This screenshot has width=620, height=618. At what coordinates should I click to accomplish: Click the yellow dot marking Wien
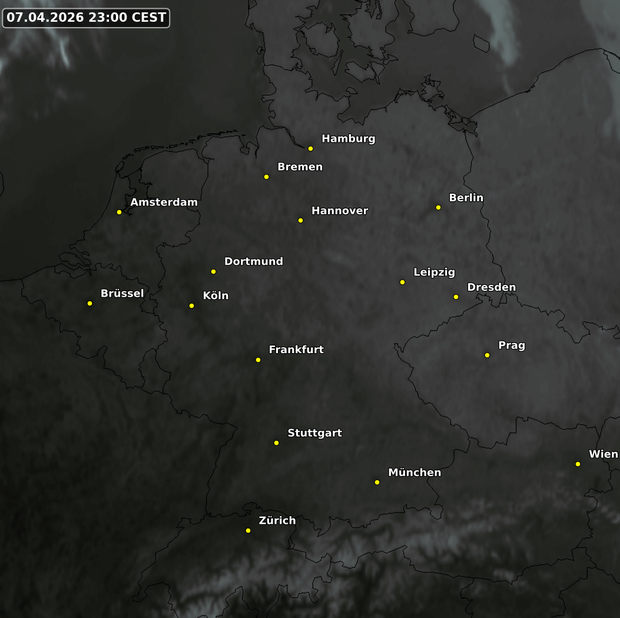[578, 463]
